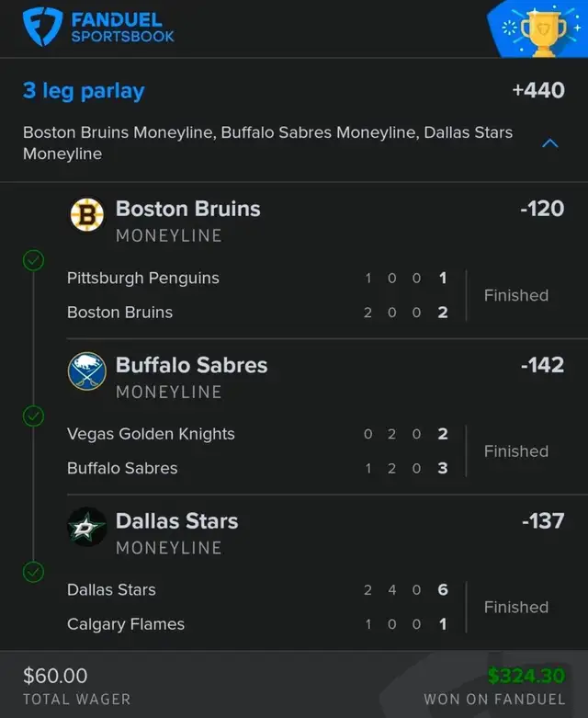Click green checkmark beside Bruins leg
Screen dimensions: 588x718
click(33, 260)
